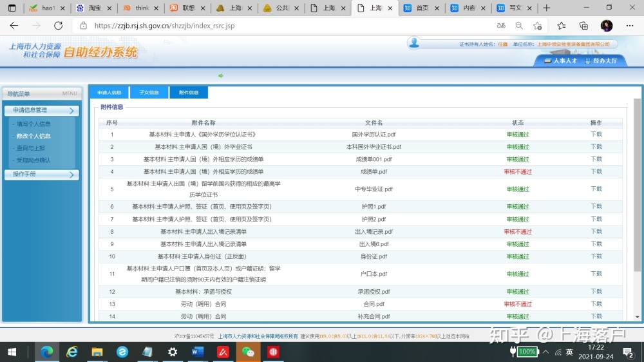Add page to favorites star icon

[x=538, y=26]
